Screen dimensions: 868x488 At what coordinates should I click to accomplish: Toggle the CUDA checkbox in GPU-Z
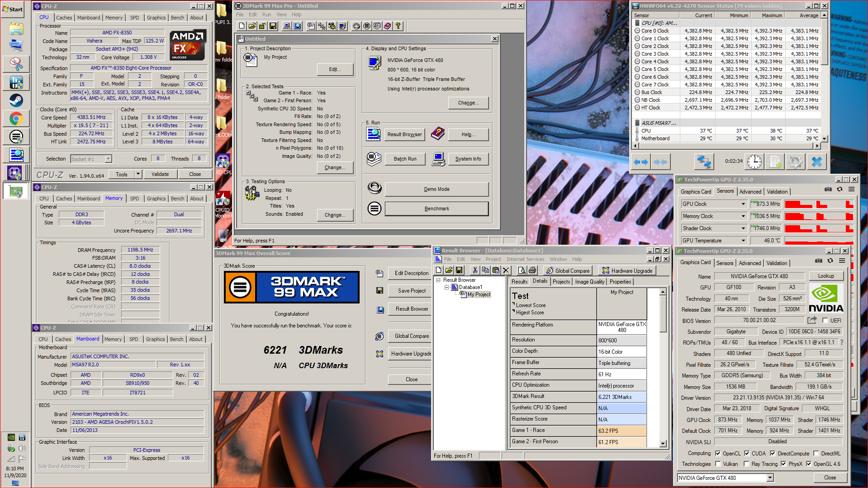[x=747, y=453]
